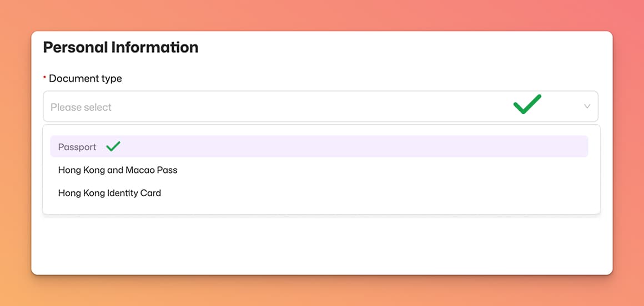644x306 pixels.
Task: Choose Hong Kong and Macao Pass
Action: coord(118,170)
